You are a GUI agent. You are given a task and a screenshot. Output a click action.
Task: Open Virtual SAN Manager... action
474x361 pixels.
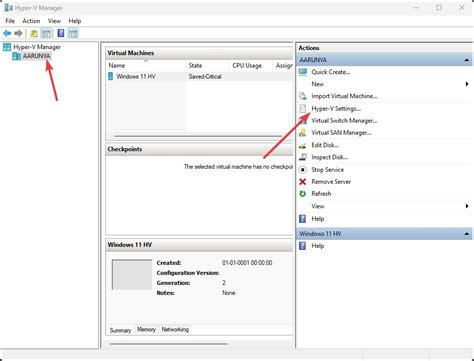[x=341, y=133]
